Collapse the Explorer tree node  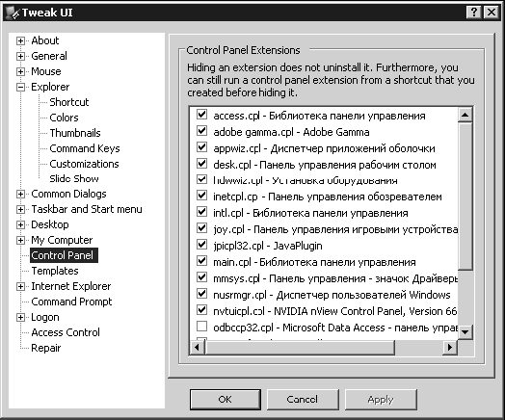(20, 87)
